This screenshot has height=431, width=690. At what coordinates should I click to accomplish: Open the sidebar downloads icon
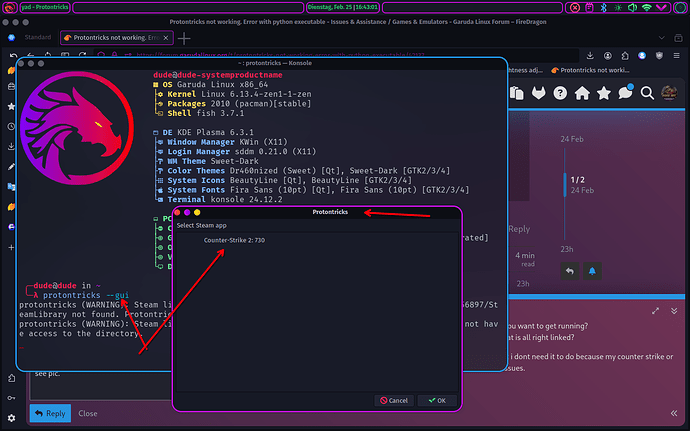point(11,146)
